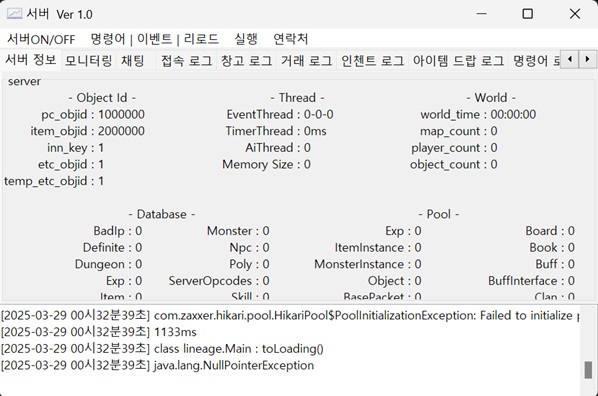Viewport: 598px width, 396px height.
Task: Click the MonsterInstance : 0 pool entry
Action: click(368, 264)
